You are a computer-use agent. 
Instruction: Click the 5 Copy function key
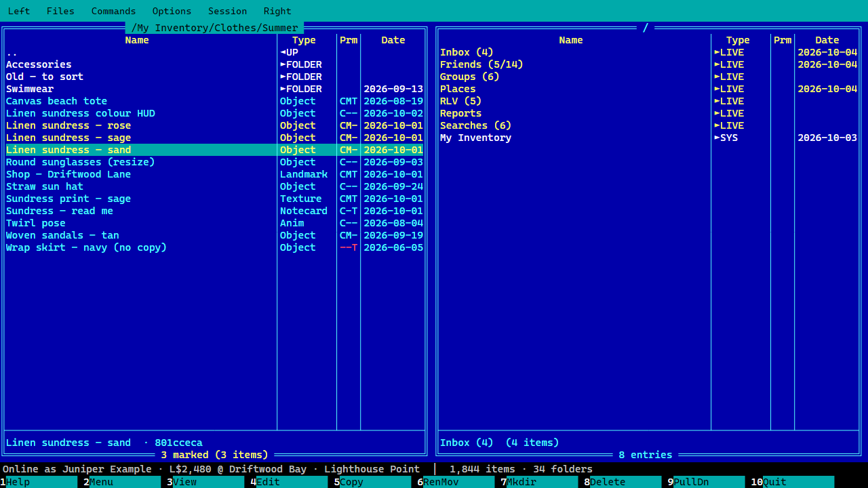pos(372,482)
